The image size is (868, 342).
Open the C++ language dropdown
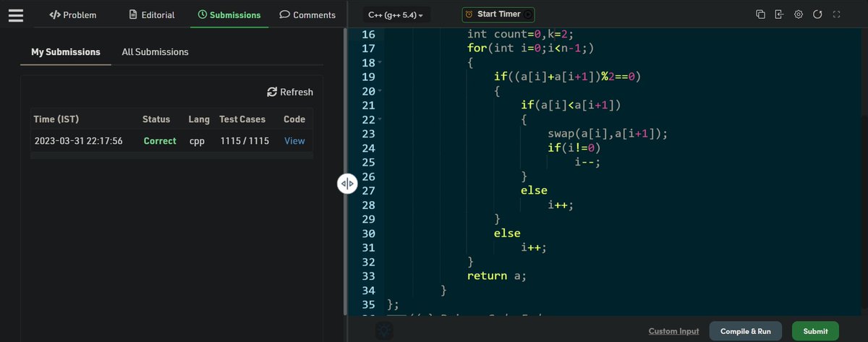pos(396,14)
